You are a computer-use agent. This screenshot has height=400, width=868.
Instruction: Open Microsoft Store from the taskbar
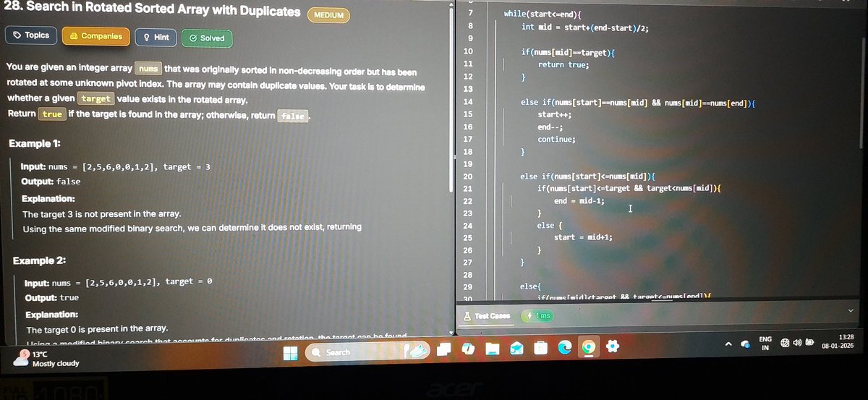pyautogui.click(x=540, y=349)
